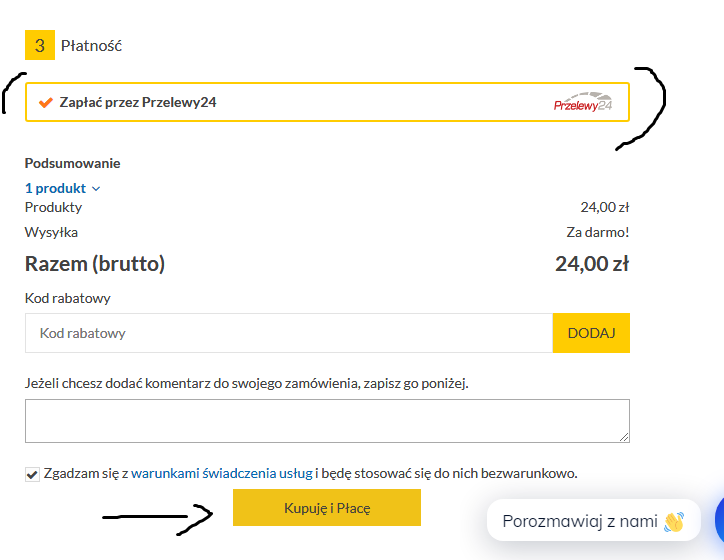Click the waving hand emoji in chat bubble
The width and height of the screenshot is (724, 560).
(674, 521)
